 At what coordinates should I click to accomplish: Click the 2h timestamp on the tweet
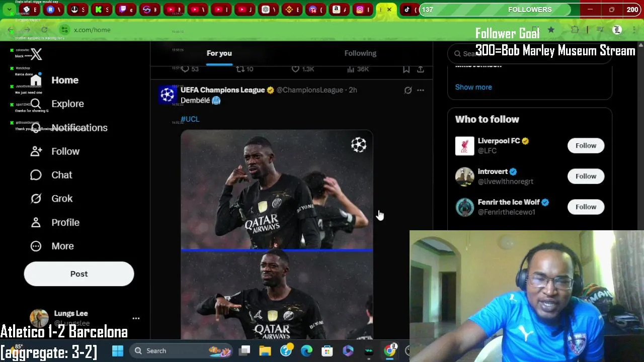click(353, 90)
